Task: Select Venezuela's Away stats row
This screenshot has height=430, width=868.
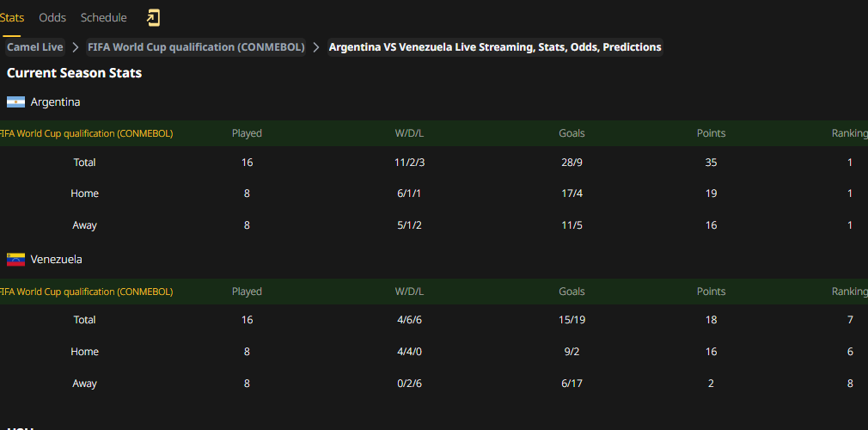Action: coord(434,384)
